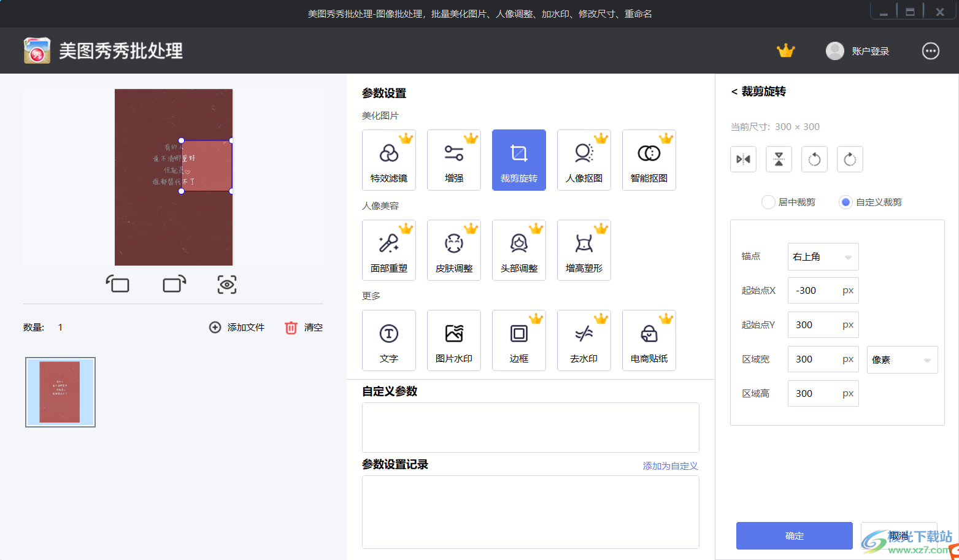Viewport: 959px width, 560px height.
Task: Click the 起始点Y input field
Action: point(823,324)
